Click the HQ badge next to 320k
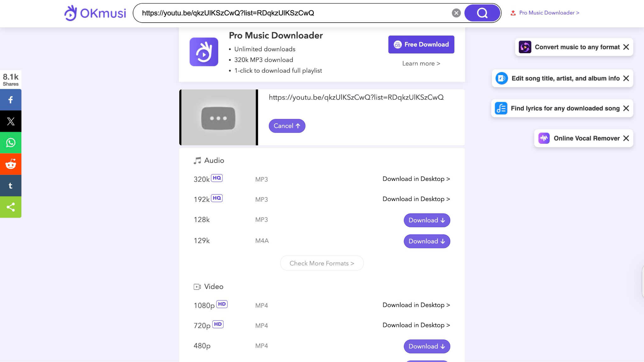Viewport: 644px width, 362px height. (x=217, y=178)
